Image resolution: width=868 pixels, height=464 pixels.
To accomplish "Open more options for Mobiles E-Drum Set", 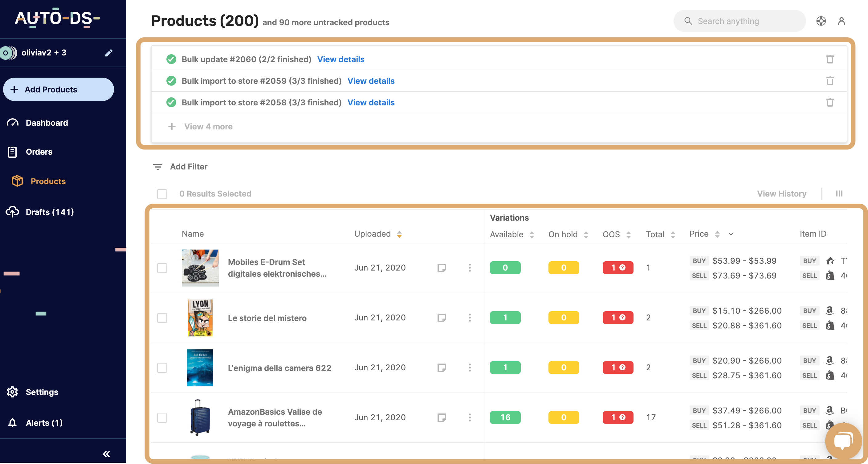I will coord(470,268).
